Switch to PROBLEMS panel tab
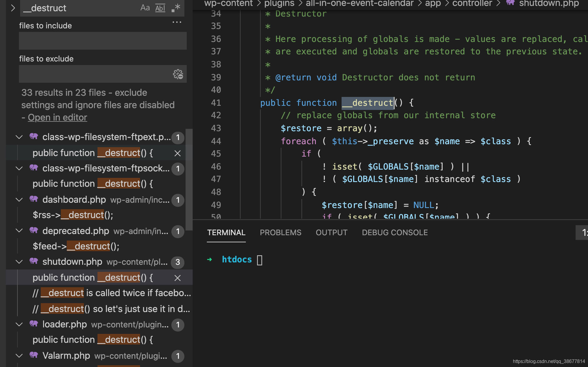Screen dimensions: 588x367 281,233
